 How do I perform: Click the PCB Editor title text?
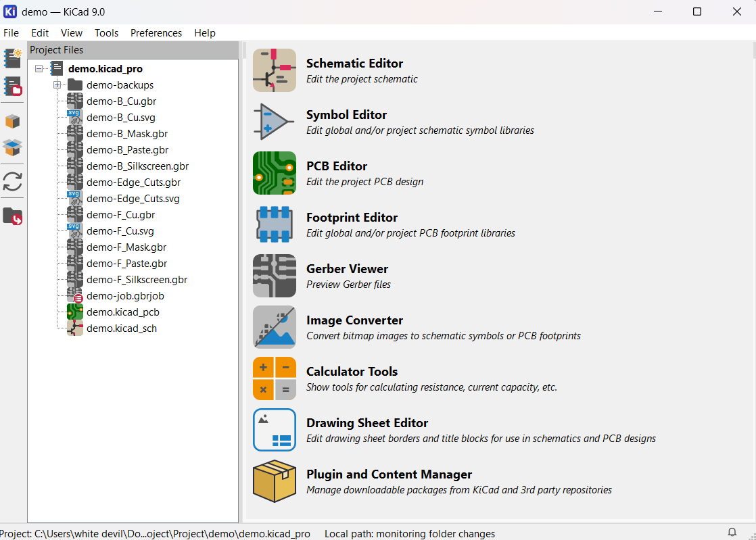pos(337,166)
